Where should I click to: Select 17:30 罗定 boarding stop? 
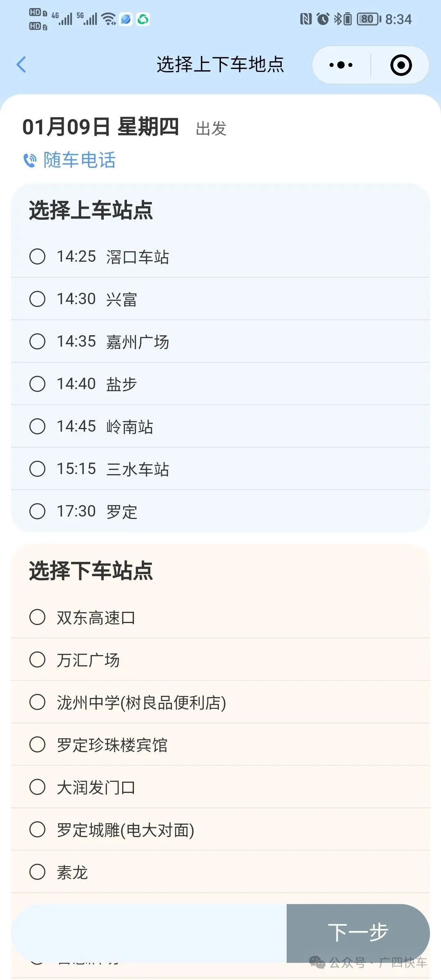tap(220, 511)
